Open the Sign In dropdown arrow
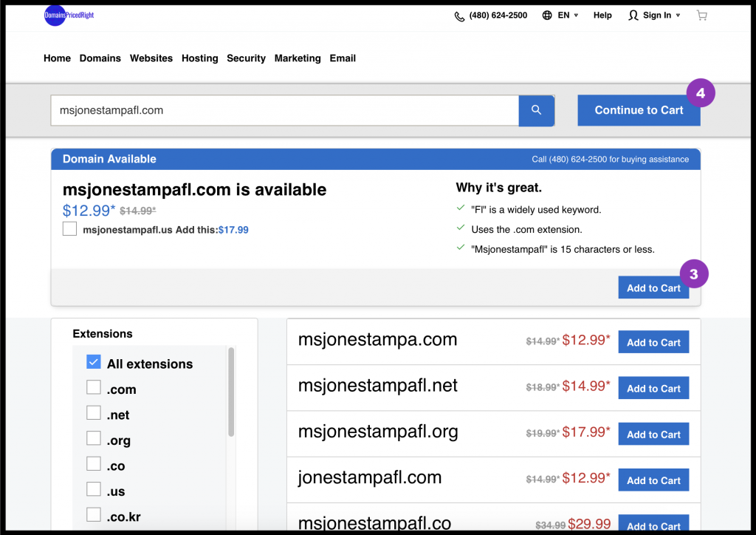The width and height of the screenshot is (756, 535). click(678, 16)
